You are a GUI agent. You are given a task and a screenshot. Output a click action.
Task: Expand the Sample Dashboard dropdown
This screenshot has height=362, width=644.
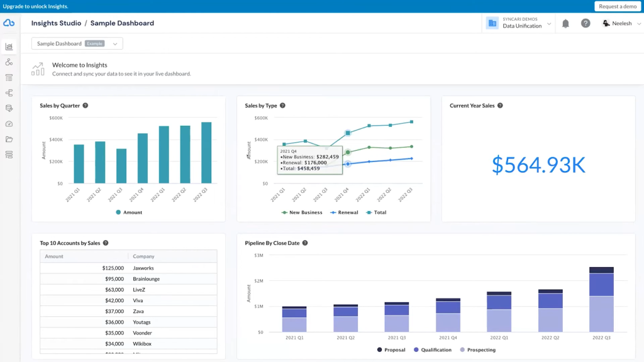coord(115,43)
